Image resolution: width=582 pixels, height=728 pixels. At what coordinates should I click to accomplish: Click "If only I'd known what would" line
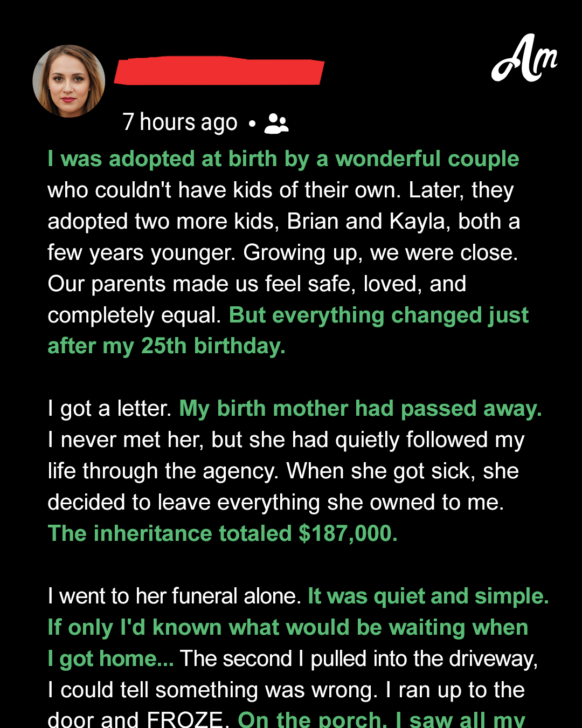288,628
